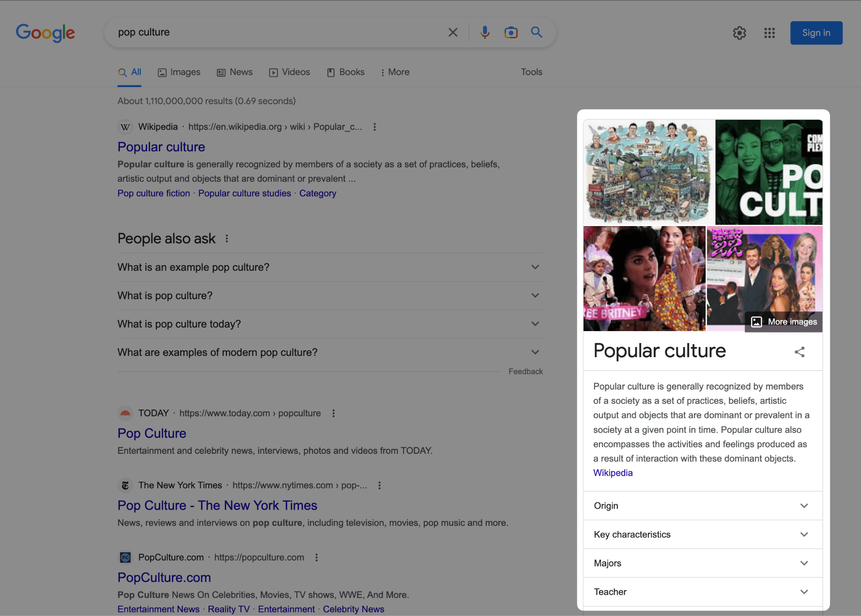Click the Sign in button

tap(816, 33)
